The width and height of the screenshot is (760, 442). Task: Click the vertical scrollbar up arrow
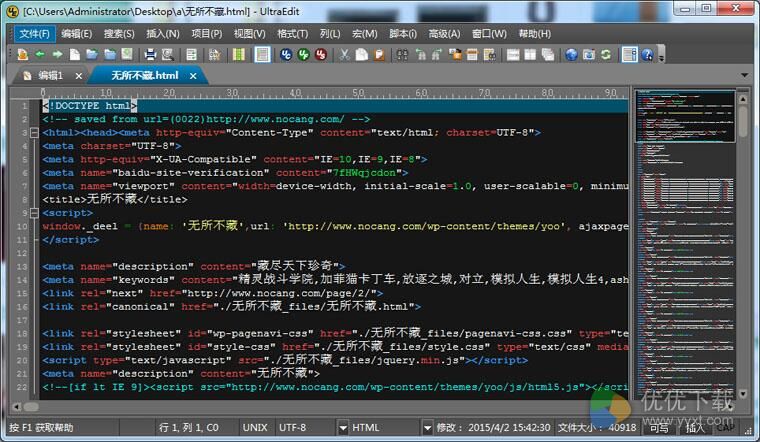coord(743,98)
